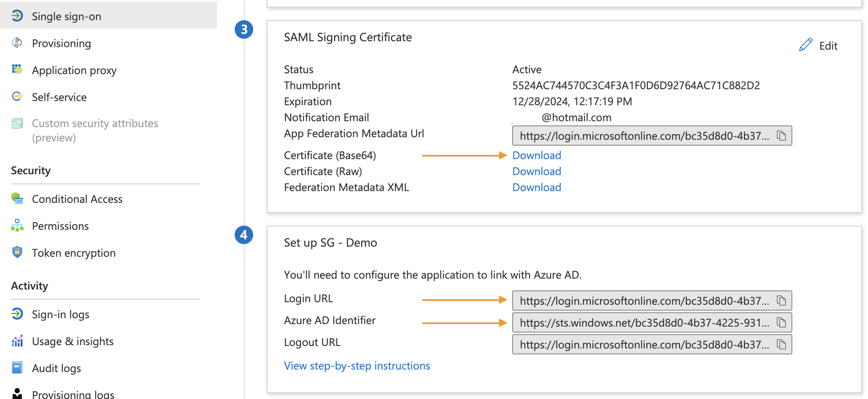Download the Federation Metadata XML
The height and width of the screenshot is (399, 868).
[x=537, y=187]
